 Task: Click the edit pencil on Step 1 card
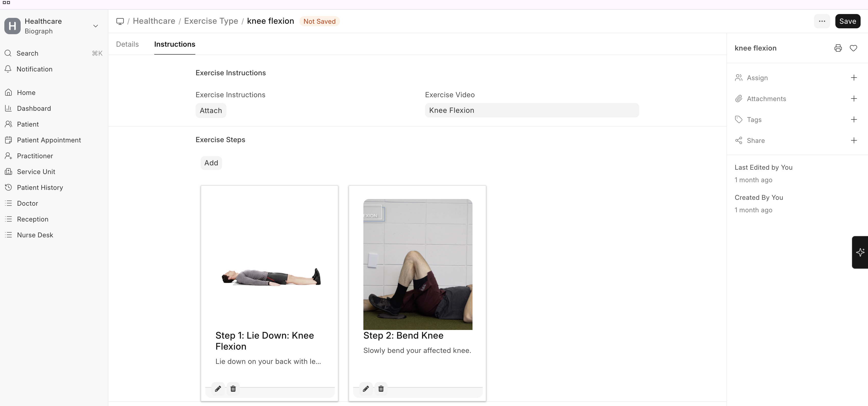pos(218,388)
